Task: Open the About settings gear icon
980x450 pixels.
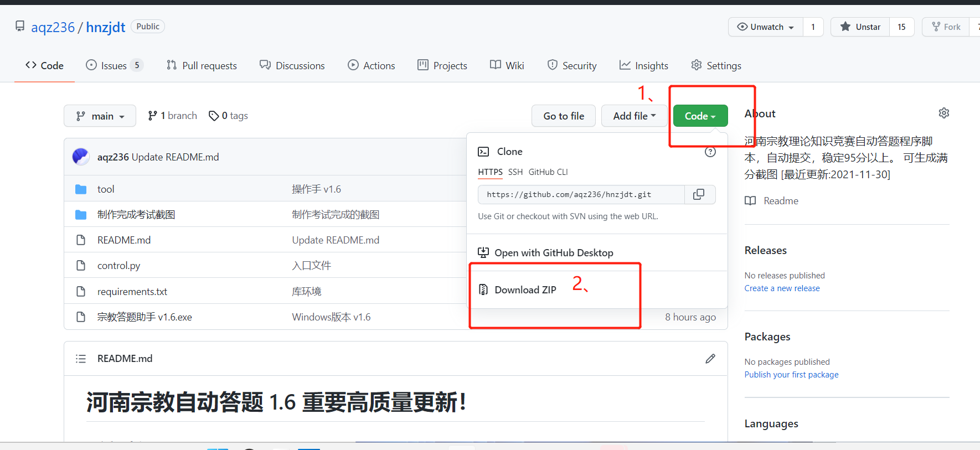Action: [x=944, y=113]
